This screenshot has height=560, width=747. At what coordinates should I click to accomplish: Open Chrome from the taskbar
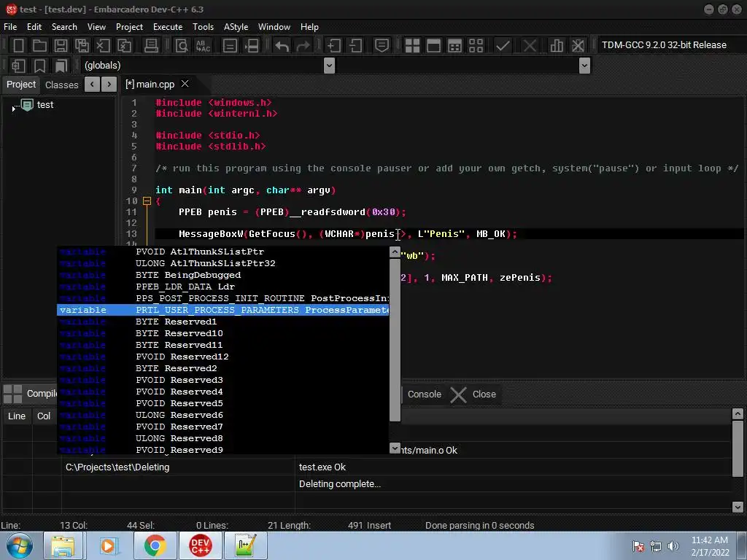point(155,545)
